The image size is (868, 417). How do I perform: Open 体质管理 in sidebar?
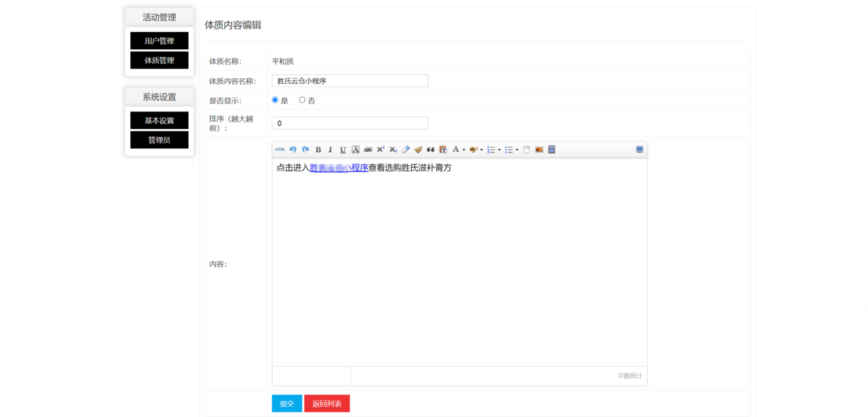(159, 60)
